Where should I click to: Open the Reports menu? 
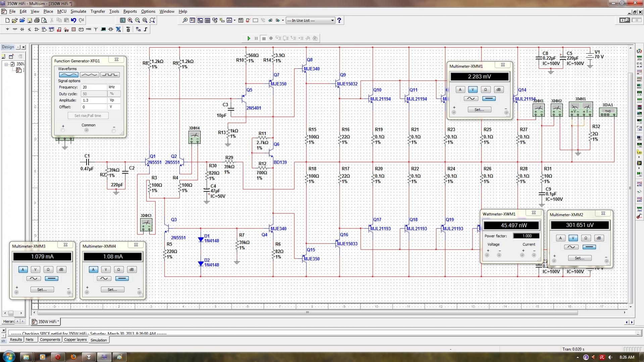(130, 11)
